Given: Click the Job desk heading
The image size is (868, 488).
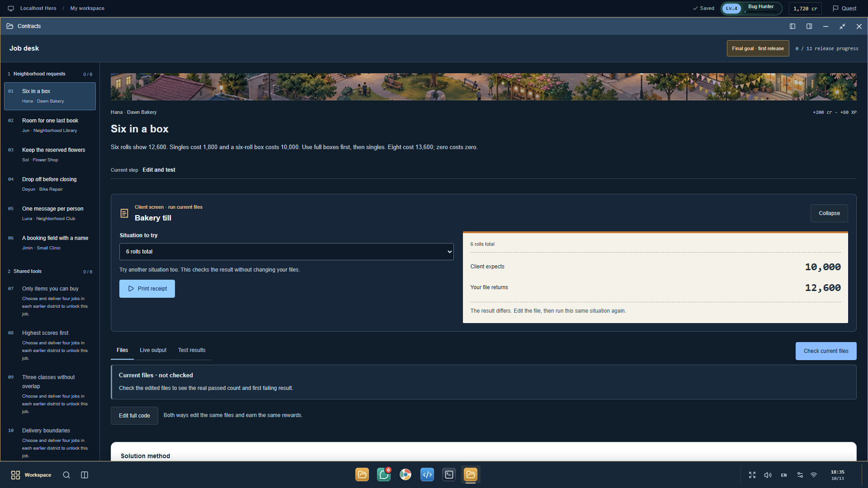Looking at the screenshot, I should click(x=24, y=48).
